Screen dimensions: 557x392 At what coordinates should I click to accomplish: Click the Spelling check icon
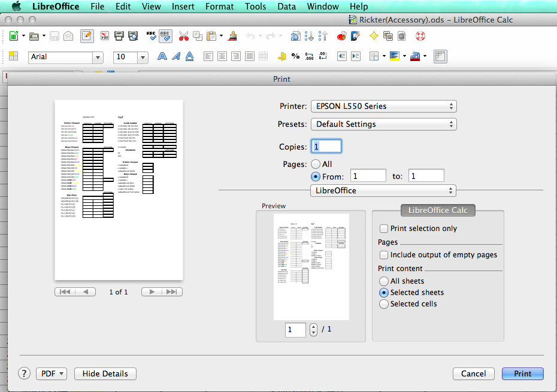pyautogui.click(x=152, y=36)
